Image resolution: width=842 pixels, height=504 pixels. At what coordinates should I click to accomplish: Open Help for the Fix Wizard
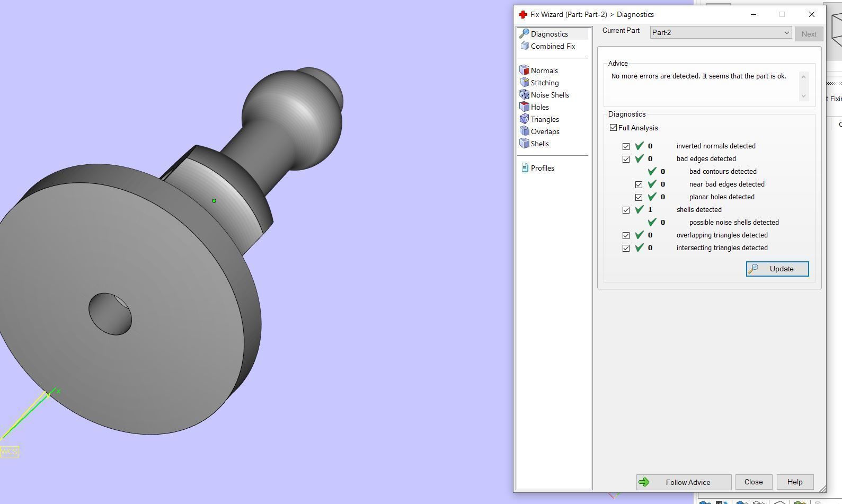(x=795, y=482)
